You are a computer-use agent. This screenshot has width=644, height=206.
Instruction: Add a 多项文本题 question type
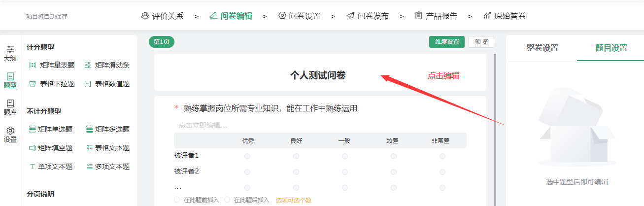[x=108, y=167]
